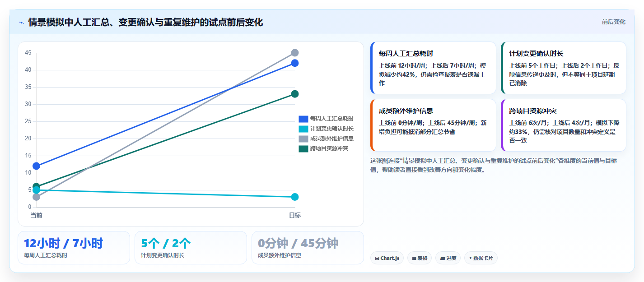Click the 0分钟 / 45分钟 stat card
The height and width of the screenshot is (282, 644).
click(x=308, y=248)
